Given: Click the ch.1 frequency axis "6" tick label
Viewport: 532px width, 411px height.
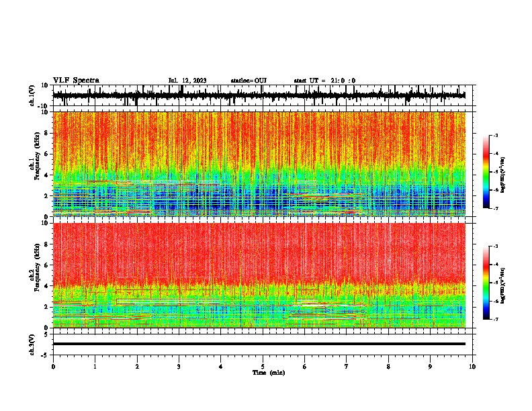Looking at the screenshot, I should pyautogui.click(x=46, y=154).
